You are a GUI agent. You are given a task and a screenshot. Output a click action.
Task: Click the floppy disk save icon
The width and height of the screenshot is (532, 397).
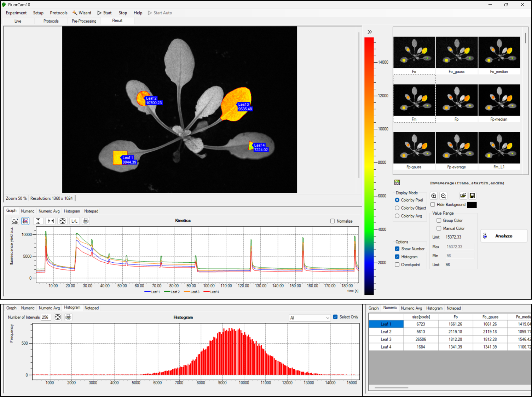click(x=472, y=196)
